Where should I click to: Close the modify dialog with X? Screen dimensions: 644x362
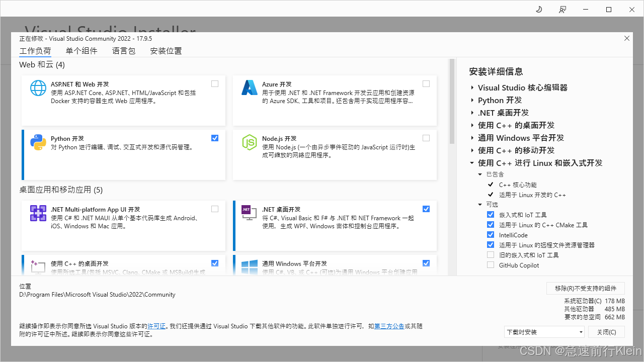pyautogui.click(x=627, y=38)
